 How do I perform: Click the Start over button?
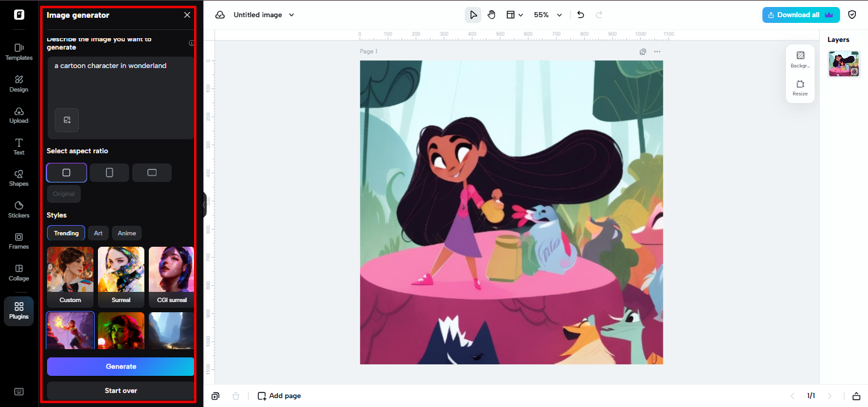(x=120, y=390)
